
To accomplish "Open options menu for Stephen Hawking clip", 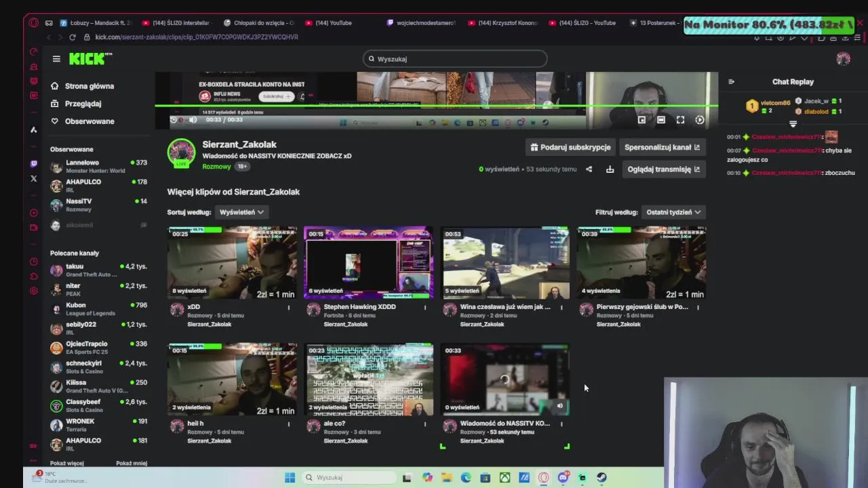I will pos(425,308).
